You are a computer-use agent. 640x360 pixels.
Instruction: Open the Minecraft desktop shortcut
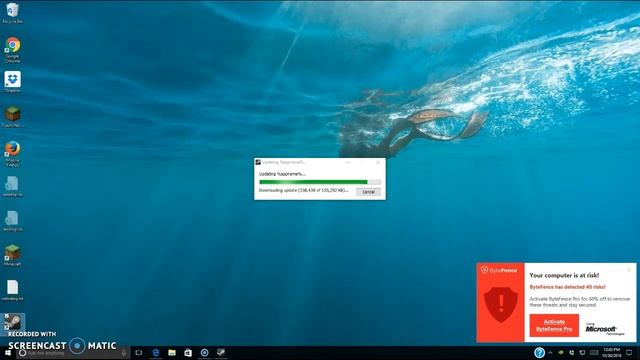pyautogui.click(x=12, y=256)
